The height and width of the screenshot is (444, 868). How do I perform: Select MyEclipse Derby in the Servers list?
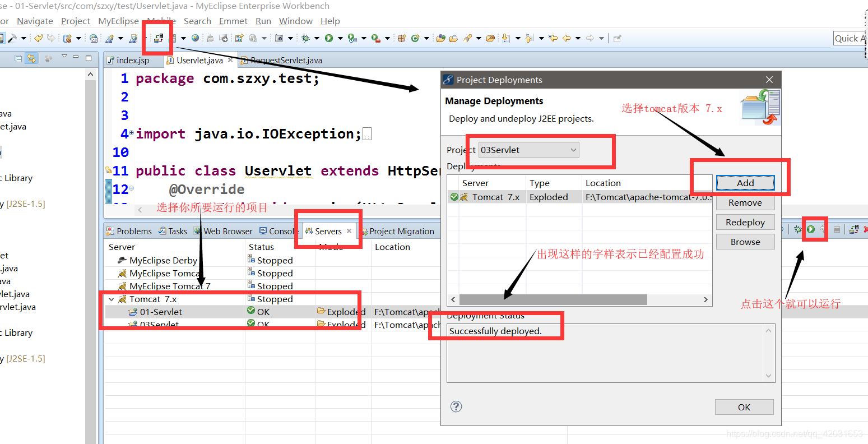163,260
